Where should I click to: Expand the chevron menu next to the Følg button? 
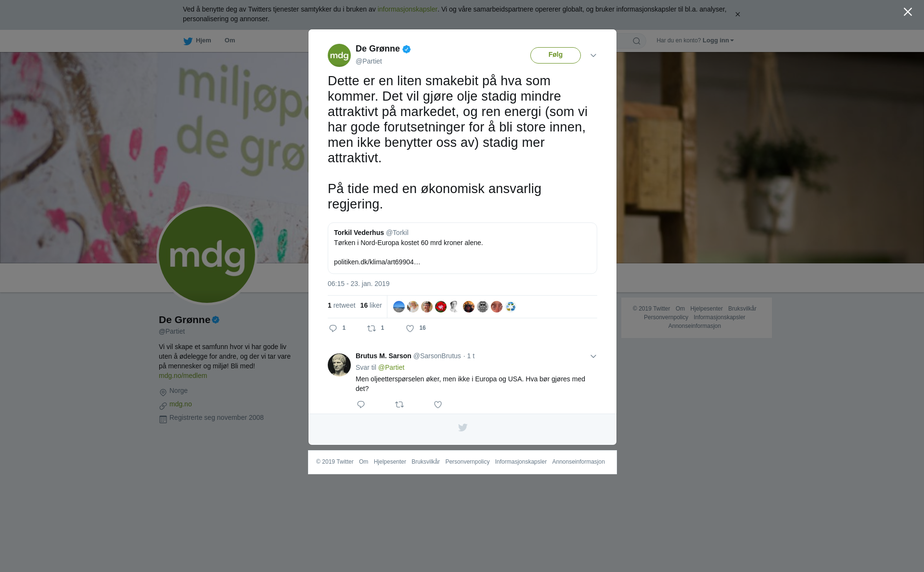[593, 55]
